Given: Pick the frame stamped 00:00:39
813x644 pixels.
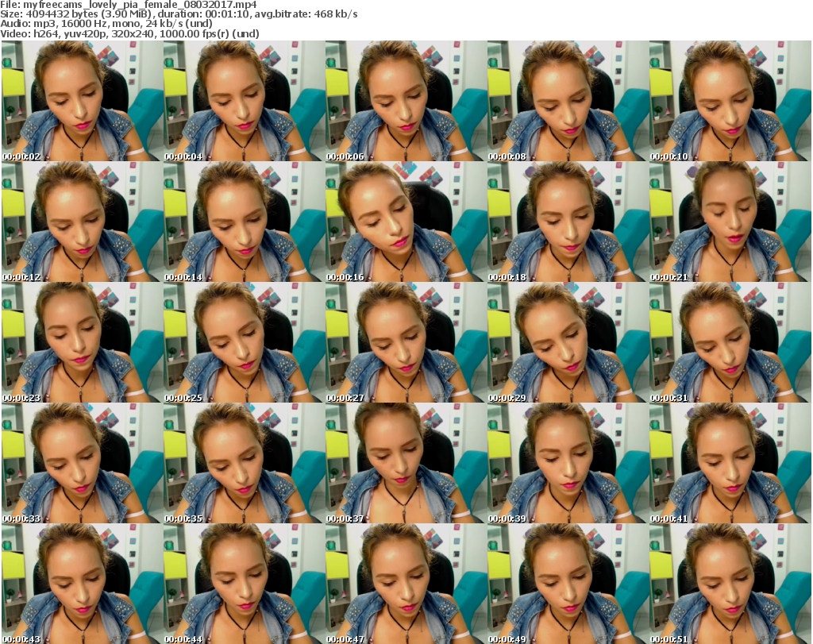Looking at the screenshot, I should (568, 464).
